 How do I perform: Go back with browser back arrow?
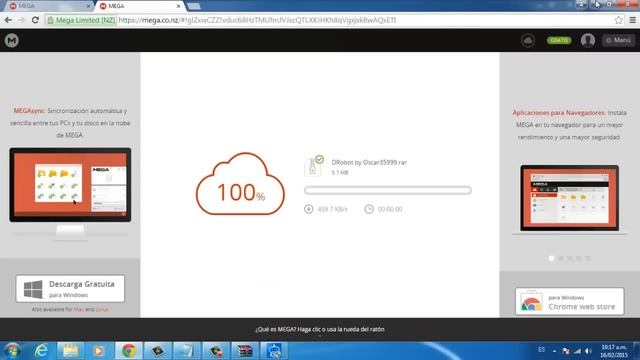tap(8, 20)
